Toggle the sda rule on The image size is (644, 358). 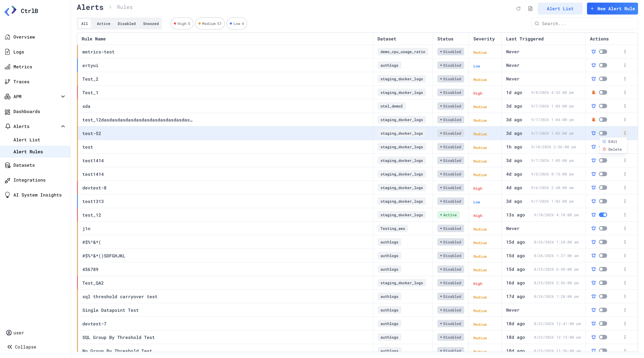coord(603,106)
